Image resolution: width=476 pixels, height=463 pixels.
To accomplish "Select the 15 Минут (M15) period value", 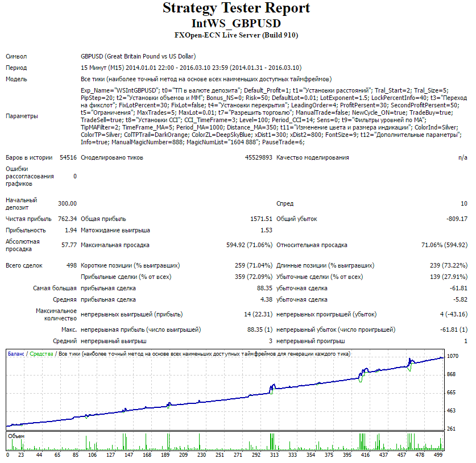I will pyautogui.click(x=191, y=68).
